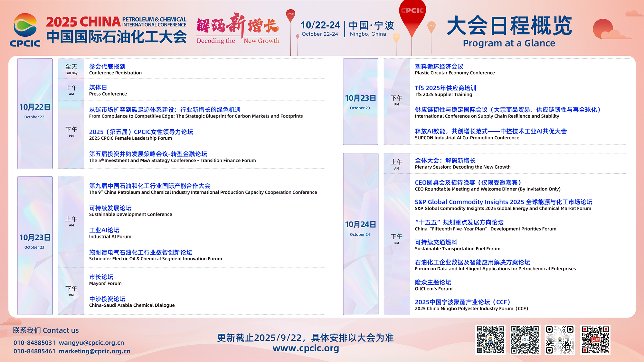Open the Mayors' Forum session title
Screen dimensions: 644x362
tap(101, 277)
